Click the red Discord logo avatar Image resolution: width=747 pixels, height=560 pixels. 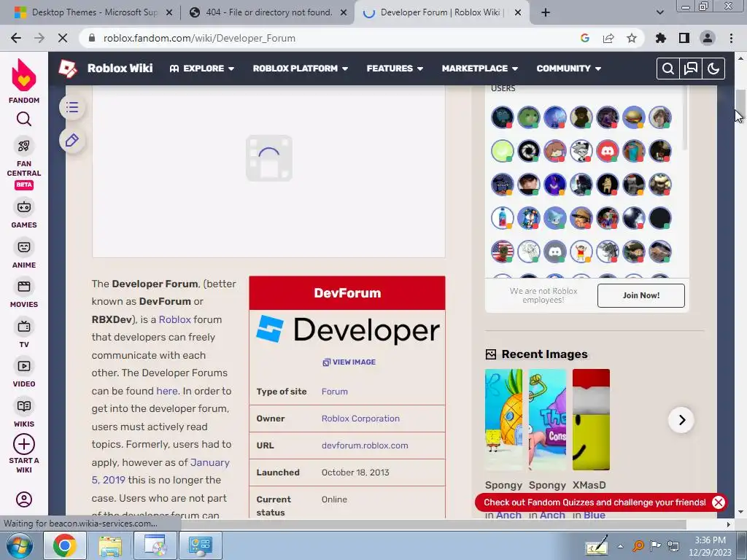(608, 151)
